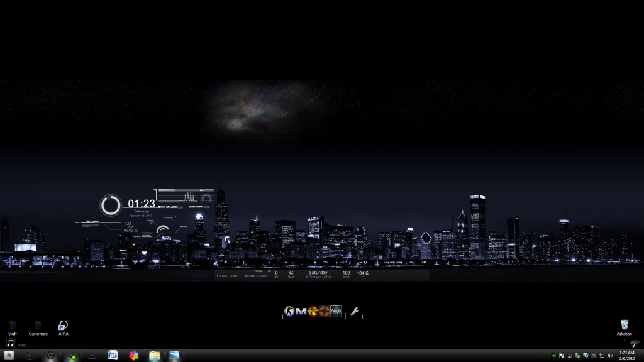This screenshot has width=644, height=362.
Task: Click the 104 G temperature readout
Action: (x=363, y=275)
